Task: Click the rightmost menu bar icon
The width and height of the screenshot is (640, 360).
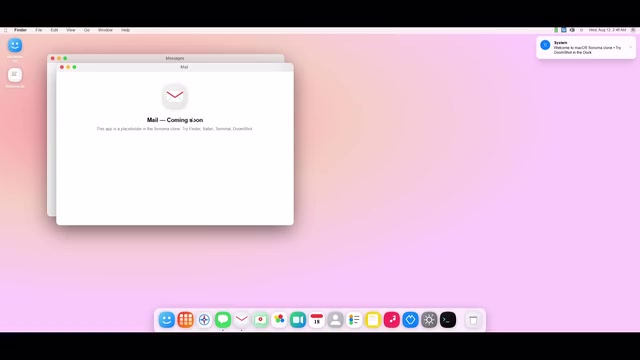Action: tap(633, 30)
